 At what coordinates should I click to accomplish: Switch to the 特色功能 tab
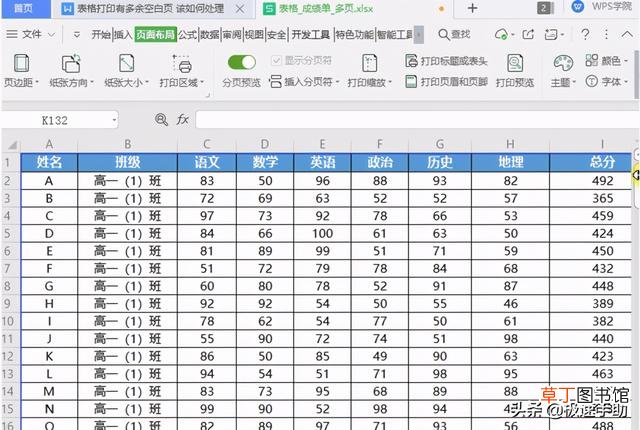pos(354,35)
